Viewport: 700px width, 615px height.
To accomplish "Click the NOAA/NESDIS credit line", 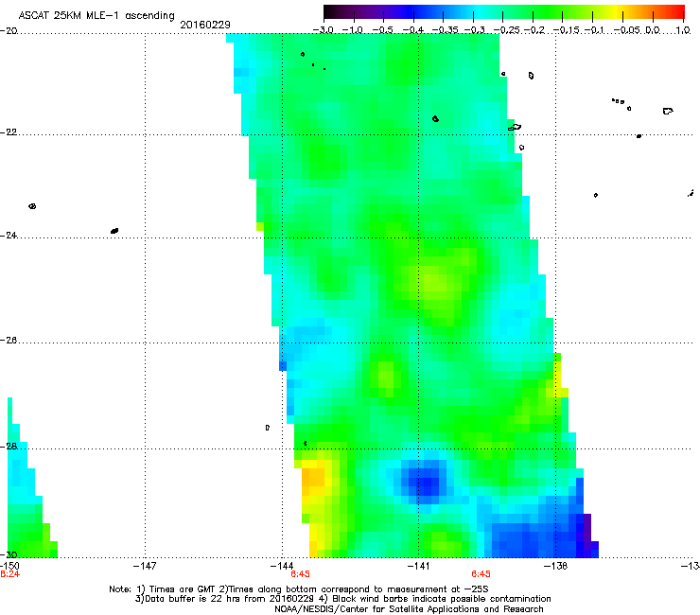I will [x=409, y=609].
